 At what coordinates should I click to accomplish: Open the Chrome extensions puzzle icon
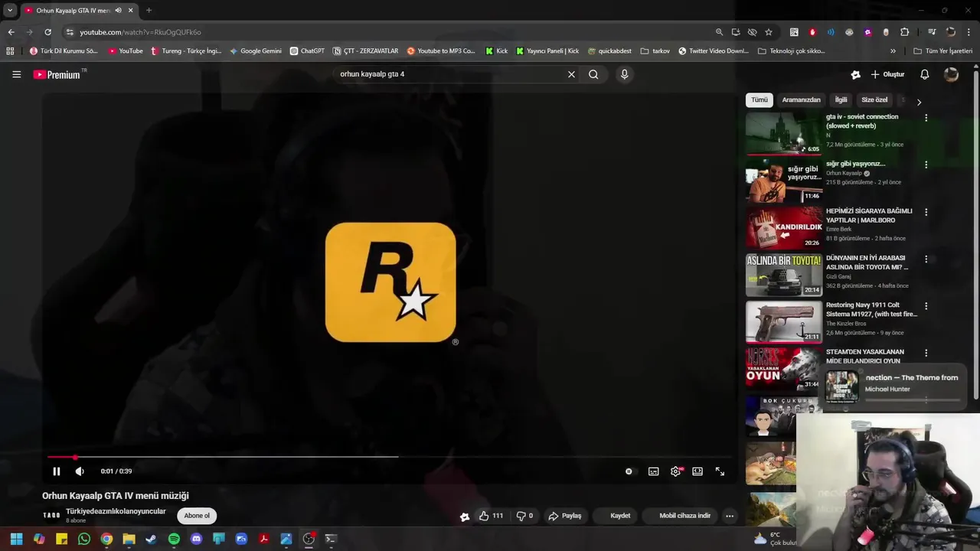pos(904,32)
